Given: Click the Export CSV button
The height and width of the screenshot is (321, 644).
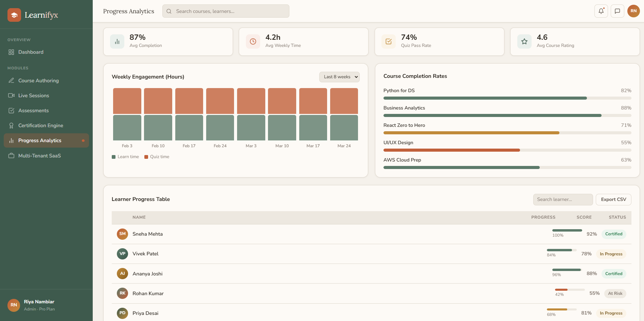Looking at the screenshot, I should [x=613, y=199].
